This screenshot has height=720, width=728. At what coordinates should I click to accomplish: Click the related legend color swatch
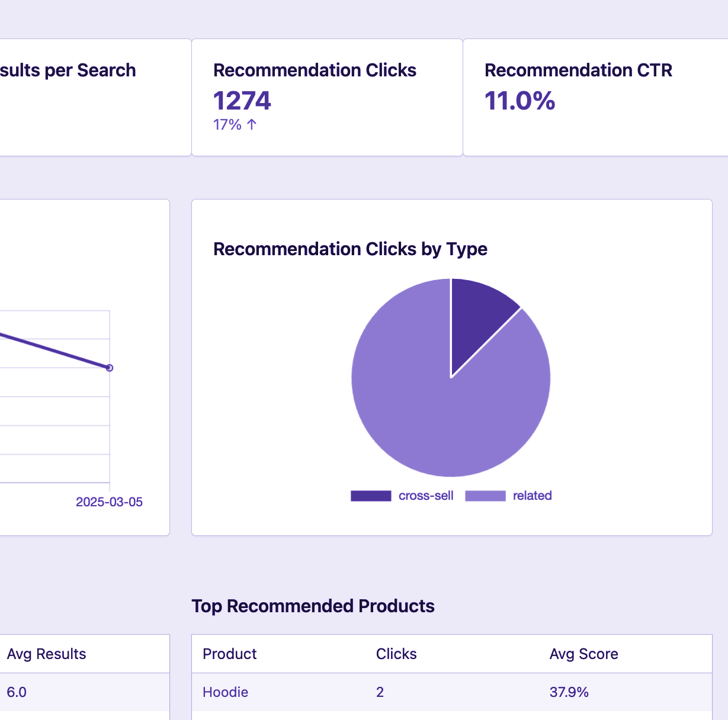click(485, 496)
